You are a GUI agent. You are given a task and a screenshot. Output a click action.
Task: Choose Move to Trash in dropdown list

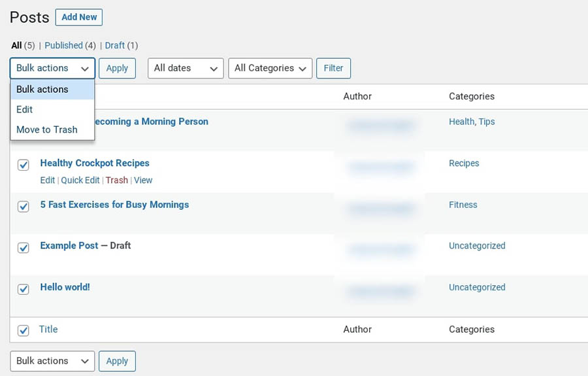pyautogui.click(x=47, y=129)
